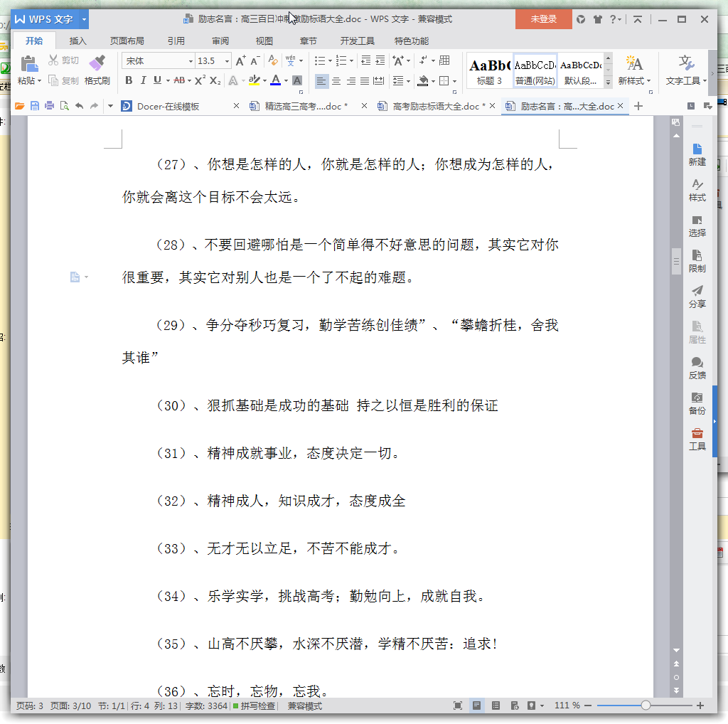The width and height of the screenshot is (728, 724).
Task: Open the 备份 backup side icon
Action: pos(697,403)
